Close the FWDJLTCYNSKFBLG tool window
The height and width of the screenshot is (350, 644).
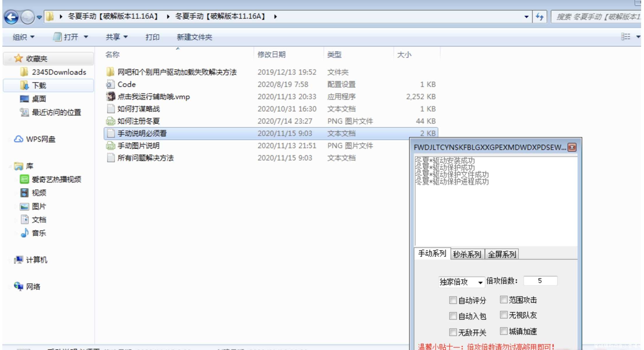coord(572,147)
